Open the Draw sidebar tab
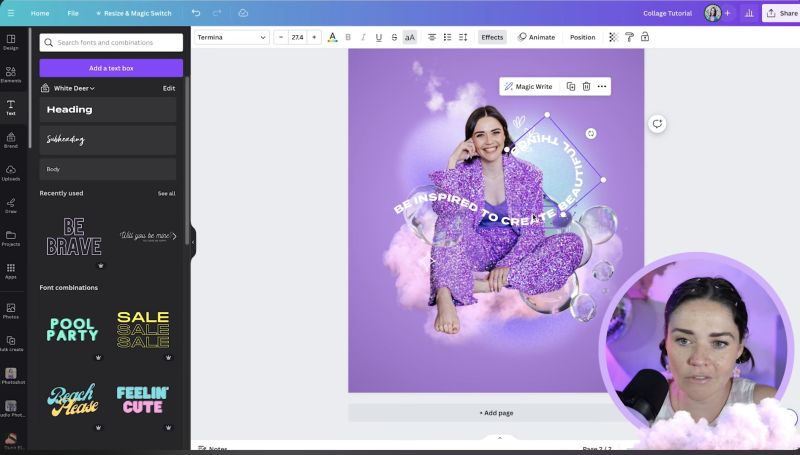This screenshot has height=455, width=800. [11, 206]
